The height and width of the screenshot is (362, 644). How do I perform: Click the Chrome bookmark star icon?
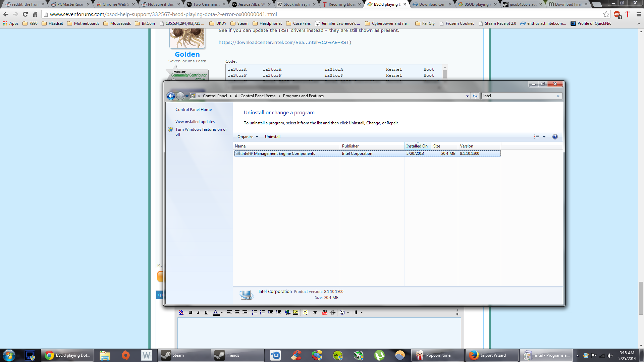coord(606,14)
